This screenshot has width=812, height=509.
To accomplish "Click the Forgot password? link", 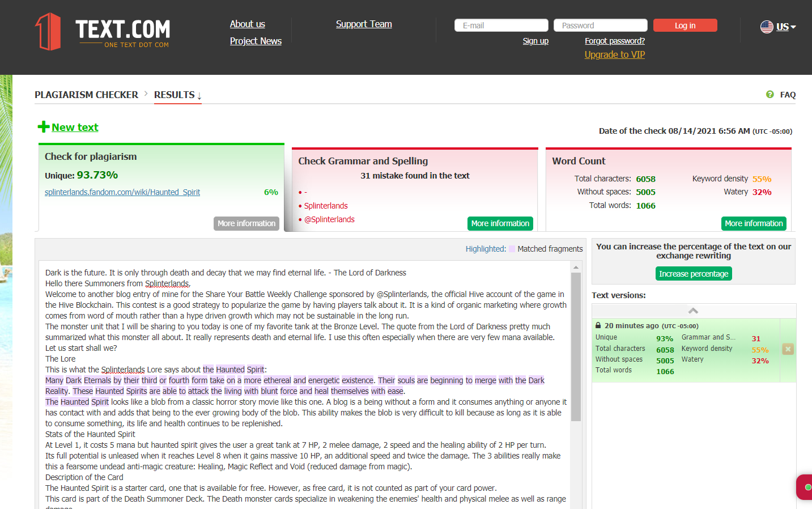I will 615,41.
